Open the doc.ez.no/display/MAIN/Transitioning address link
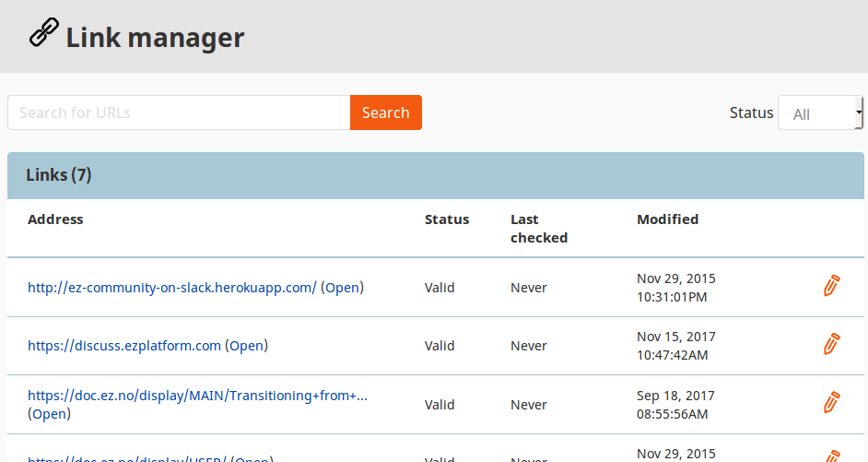868x462 pixels. point(197,396)
